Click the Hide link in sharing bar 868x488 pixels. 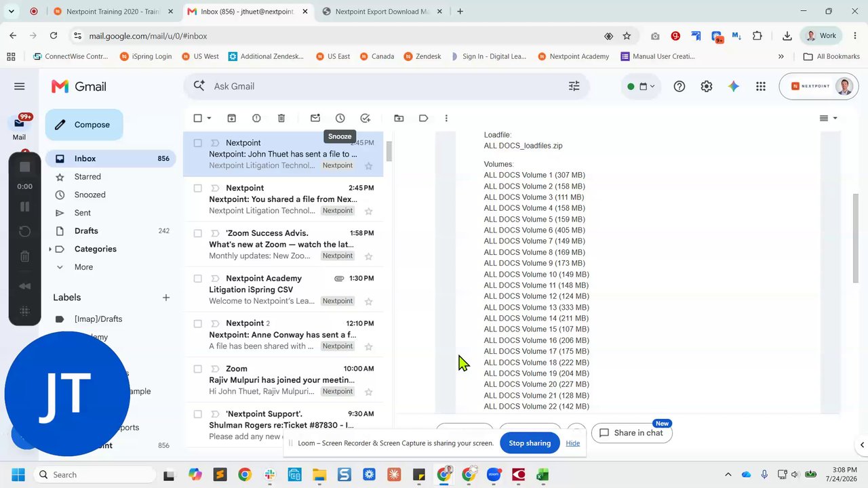coord(573,443)
